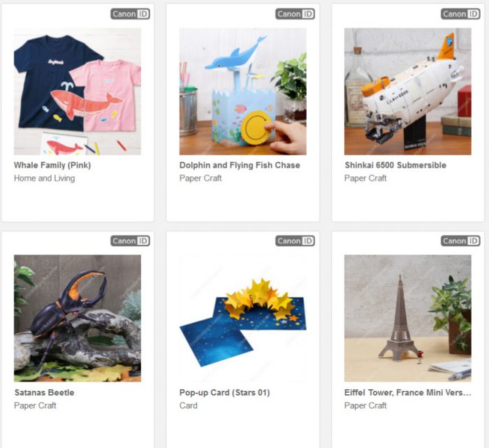
Task: Open the Whale Family T-shirt thumbnail
Action: click(x=78, y=92)
